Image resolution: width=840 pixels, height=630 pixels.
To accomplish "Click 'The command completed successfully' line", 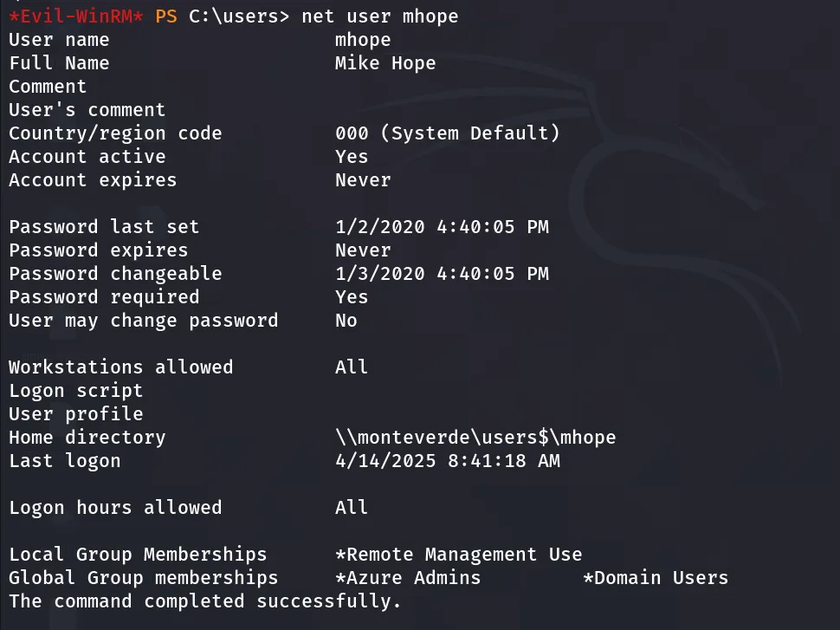I will point(204,601).
